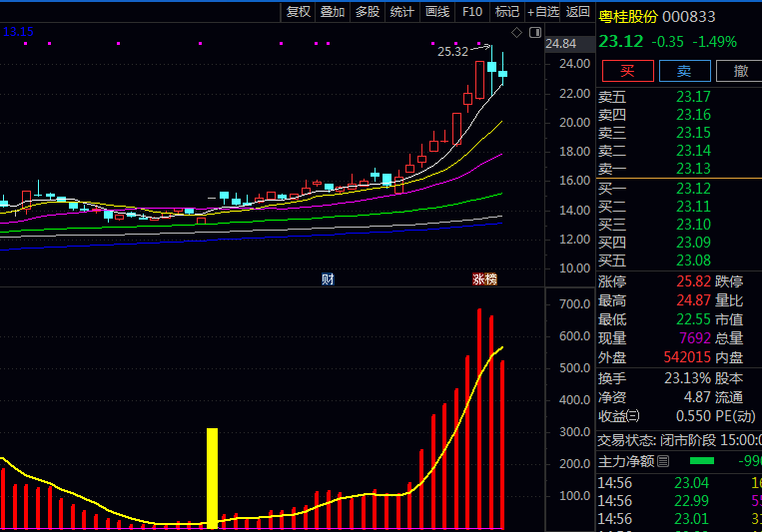762x532 pixels.
Task: Select the 多股 multi-stock view
Action: (x=368, y=12)
